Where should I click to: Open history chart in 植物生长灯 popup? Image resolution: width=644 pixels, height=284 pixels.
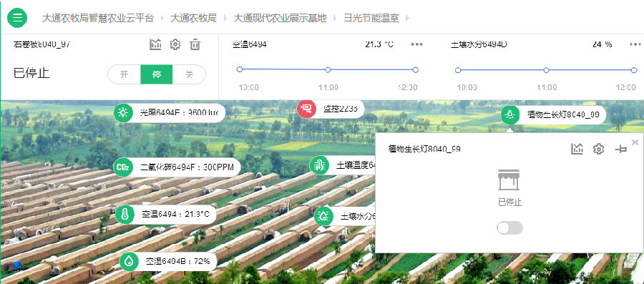click(x=577, y=149)
